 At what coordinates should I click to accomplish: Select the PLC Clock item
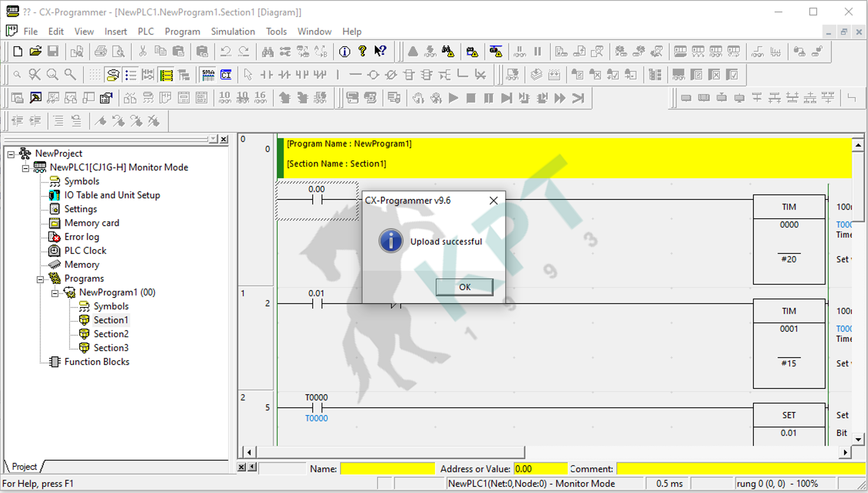click(x=85, y=251)
